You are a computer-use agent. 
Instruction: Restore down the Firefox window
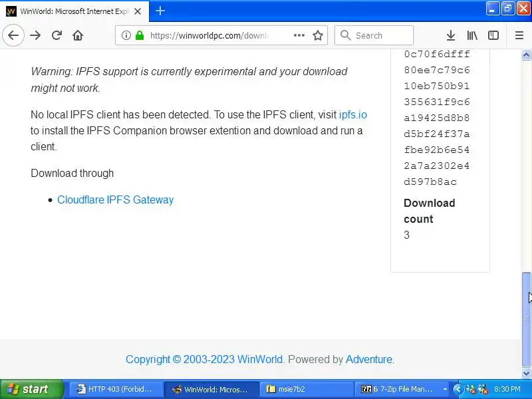pos(507,9)
